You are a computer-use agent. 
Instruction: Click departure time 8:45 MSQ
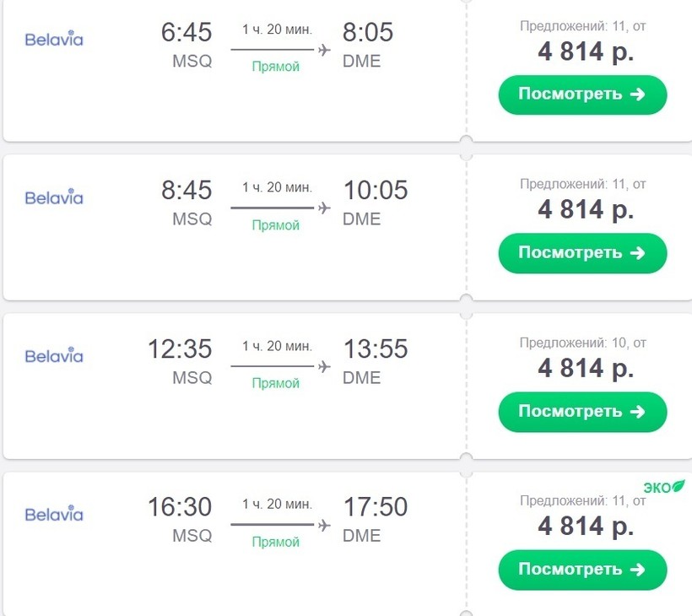[x=187, y=190]
